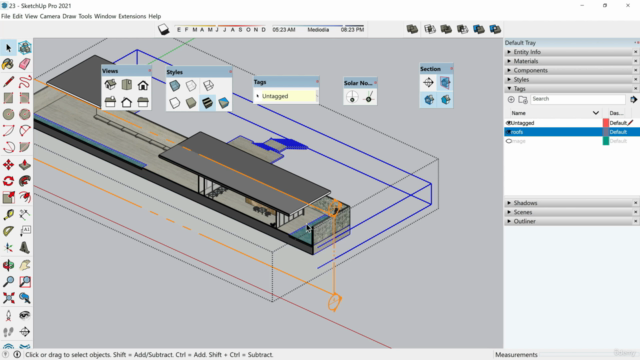Click Set North tool in Solar North
Viewport: 640px width, 360px height.
tap(369, 97)
